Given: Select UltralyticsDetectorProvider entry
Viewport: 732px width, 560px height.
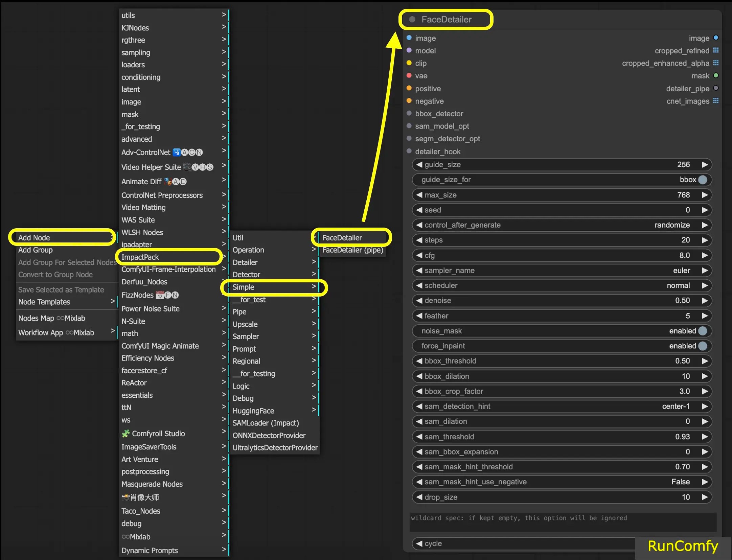Looking at the screenshot, I should point(275,447).
